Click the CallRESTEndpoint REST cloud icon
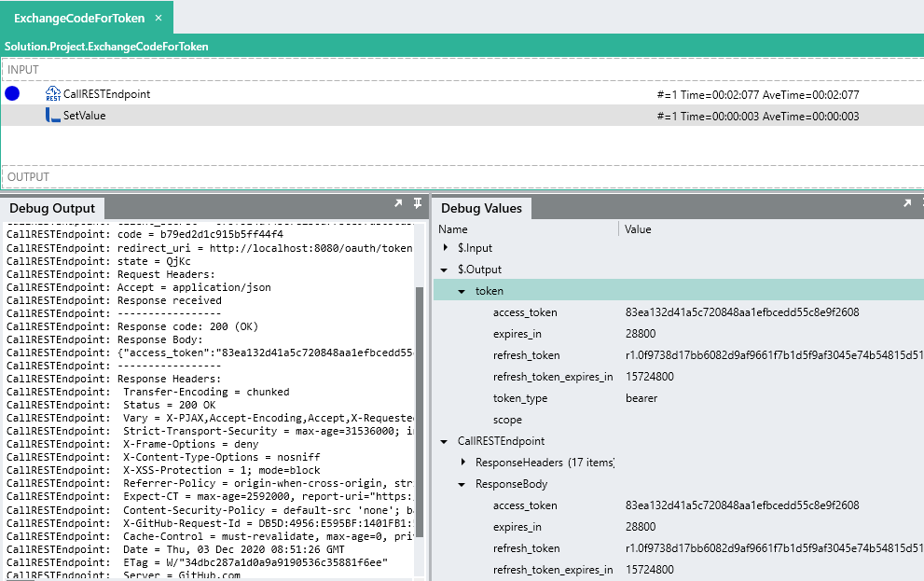 coord(53,94)
